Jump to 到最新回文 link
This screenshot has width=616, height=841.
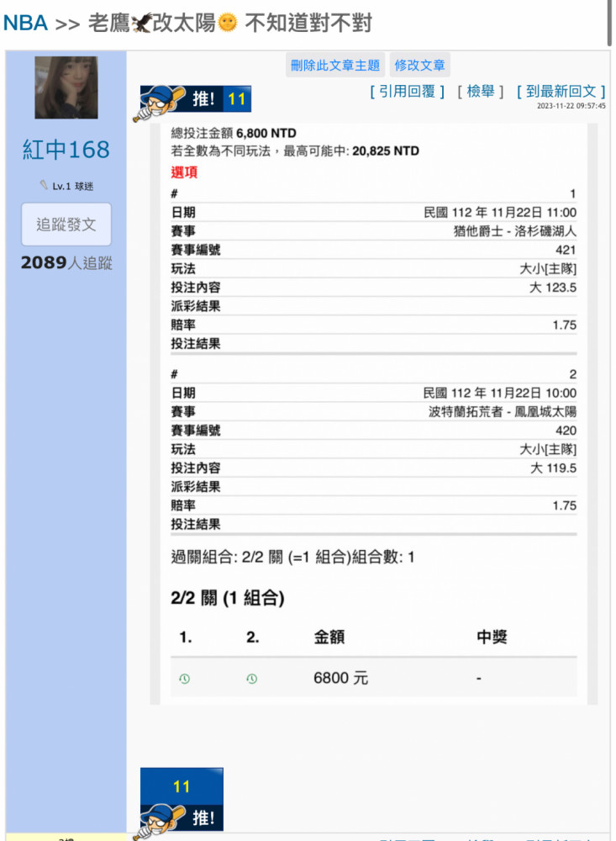click(561, 92)
